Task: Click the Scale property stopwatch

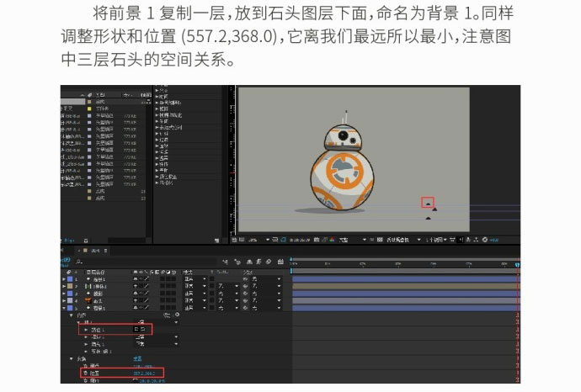Action: (85, 380)
